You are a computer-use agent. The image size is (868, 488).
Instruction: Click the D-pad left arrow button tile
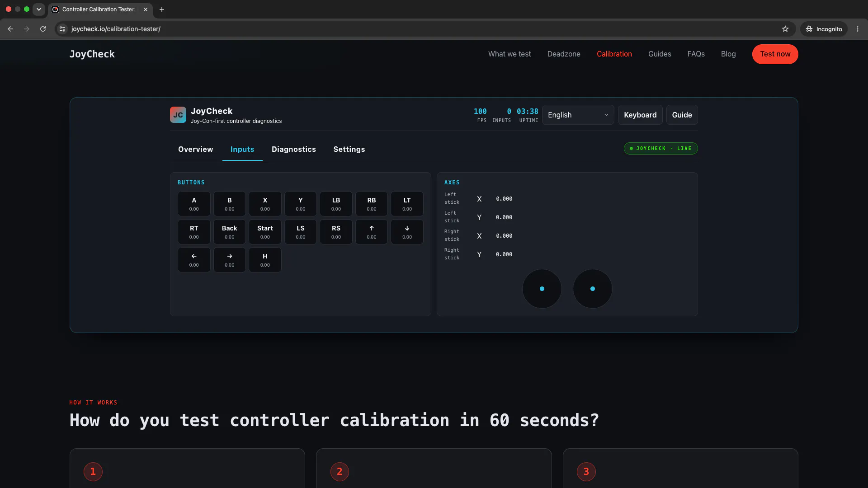pos(194,260)
